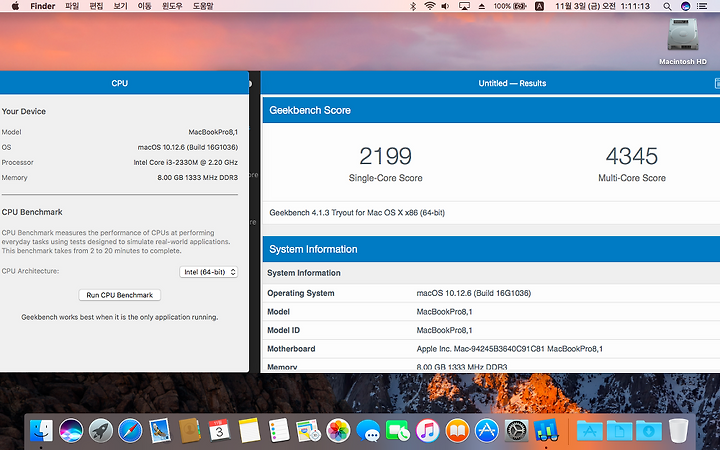Click multi-core score 4345
The image size is (720, 450).
tap(631, 156)
